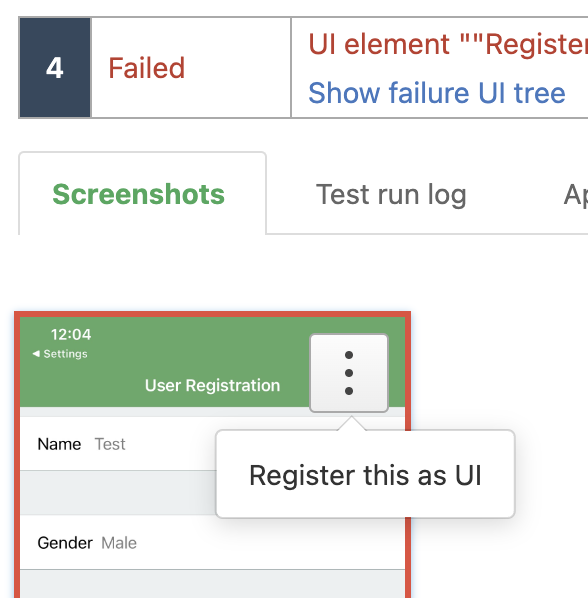Click the red UI element error message
The width and height of the screenshot is (588, 598).
click(x=448, y=44)
